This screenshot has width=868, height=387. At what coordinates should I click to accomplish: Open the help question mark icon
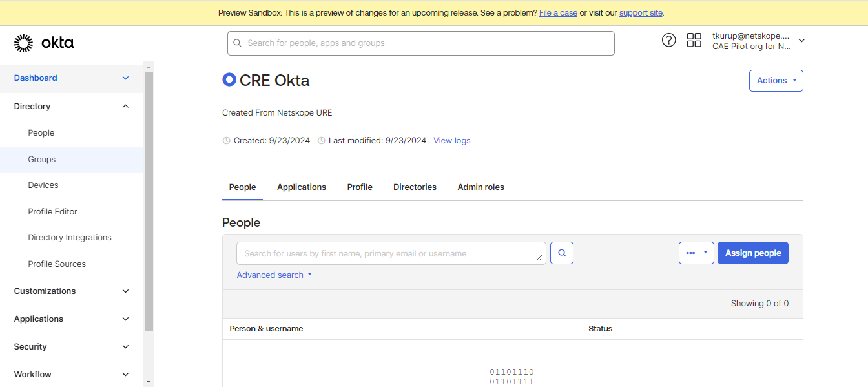[x=669, y=40]
